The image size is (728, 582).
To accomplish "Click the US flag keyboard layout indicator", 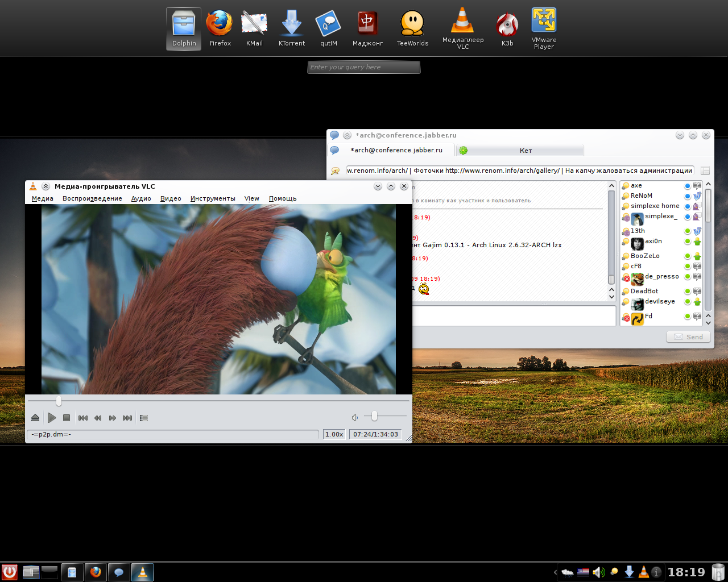I will (583, 572).
